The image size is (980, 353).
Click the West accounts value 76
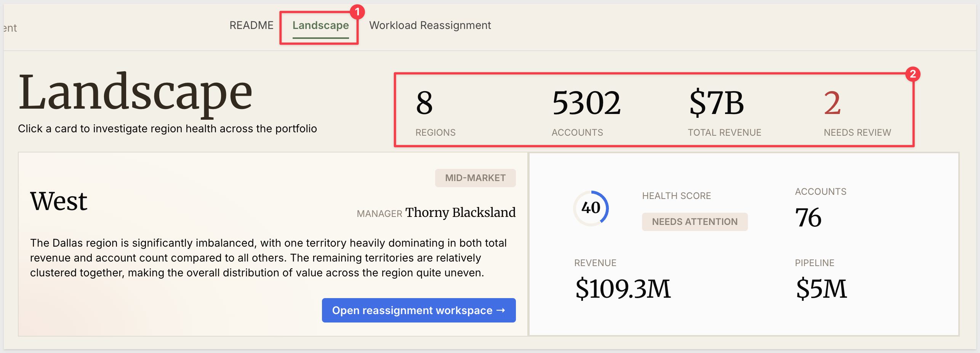click(808, 218)
